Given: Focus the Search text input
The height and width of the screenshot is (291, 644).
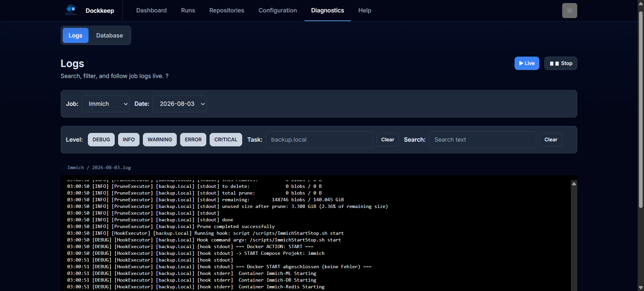Looking at the screenshot, I should 483,140.
